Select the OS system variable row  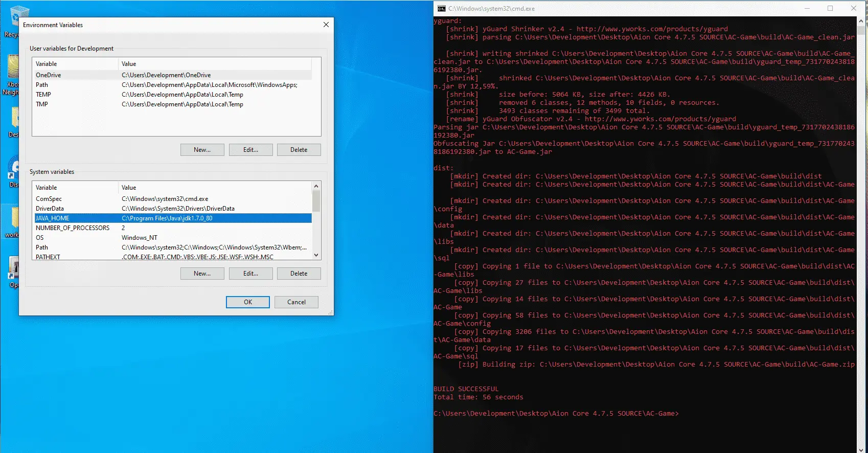(173, 238)
